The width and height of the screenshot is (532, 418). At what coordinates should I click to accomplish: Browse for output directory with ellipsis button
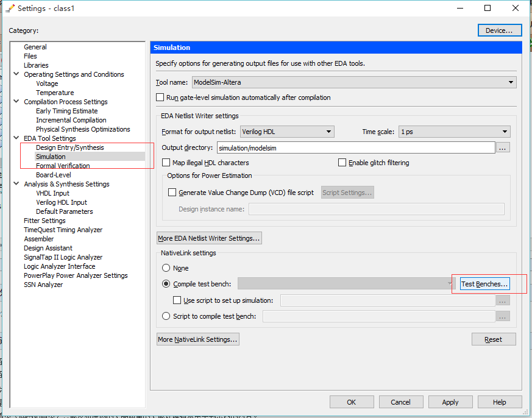coord(503,147)
